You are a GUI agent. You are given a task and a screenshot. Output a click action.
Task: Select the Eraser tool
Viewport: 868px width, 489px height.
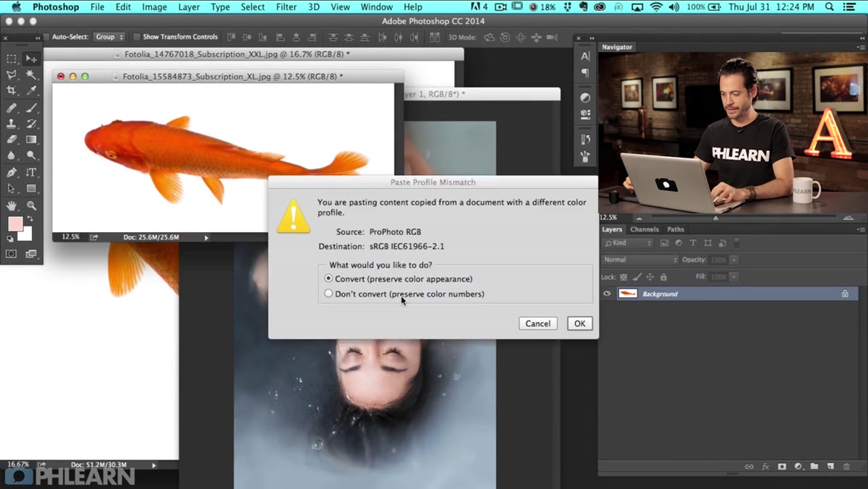coord(12,140)
